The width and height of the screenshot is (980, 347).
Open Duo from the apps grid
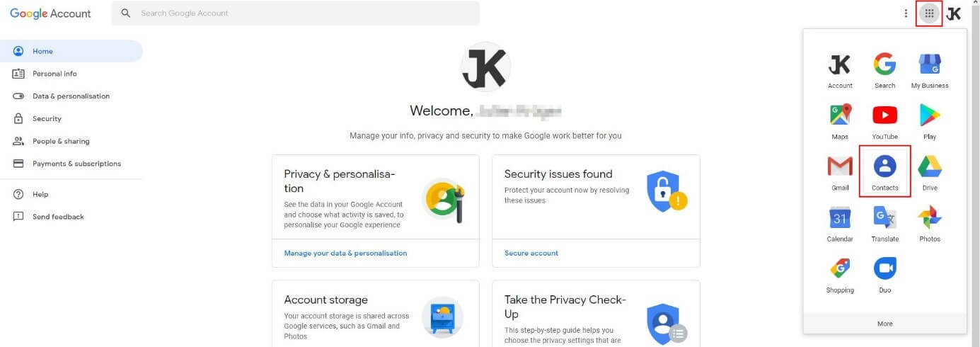pyautogui.click(x=884, y=272)
